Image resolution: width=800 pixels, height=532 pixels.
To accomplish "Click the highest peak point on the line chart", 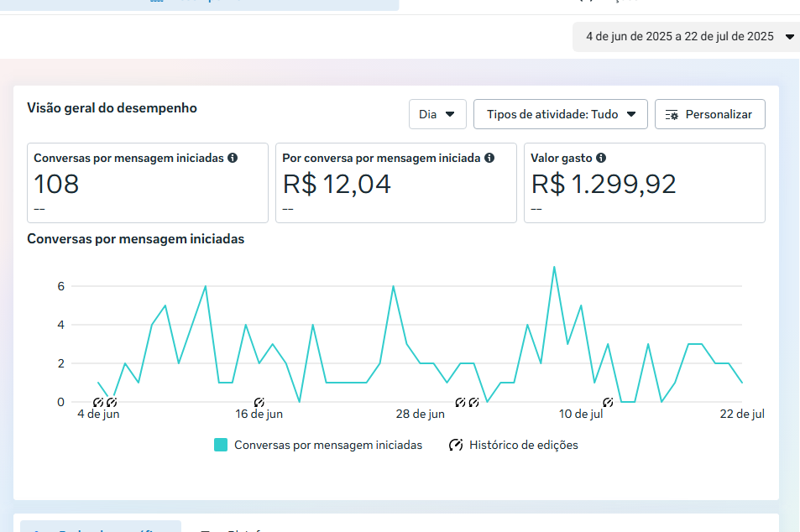I will [554, 267].
